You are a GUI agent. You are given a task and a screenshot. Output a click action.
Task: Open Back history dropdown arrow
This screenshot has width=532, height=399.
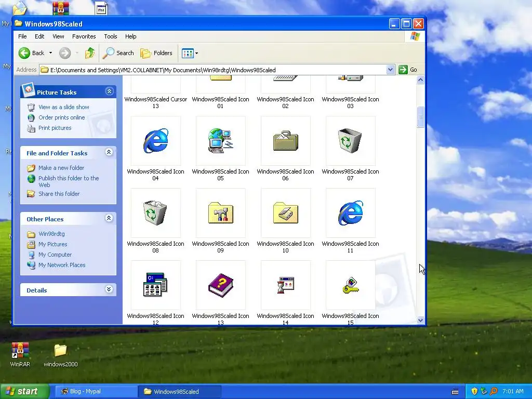[x=50, y=53]
